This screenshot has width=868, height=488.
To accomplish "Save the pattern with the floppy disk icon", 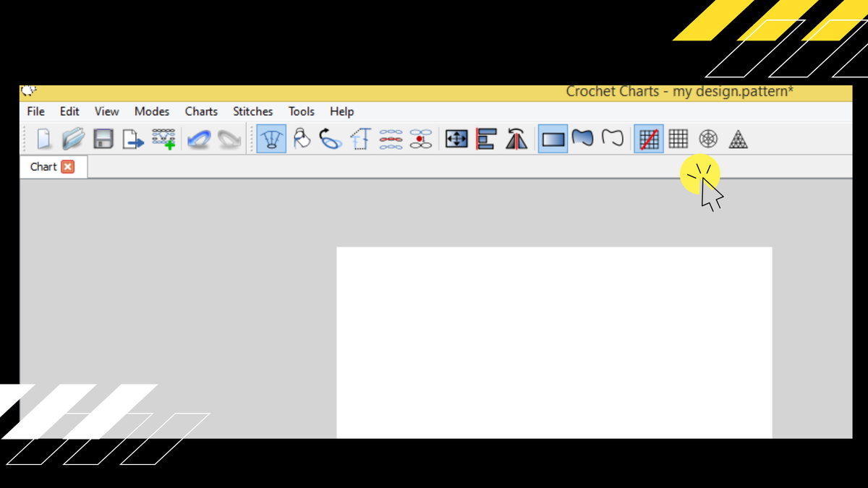I will tap(103, 139).
